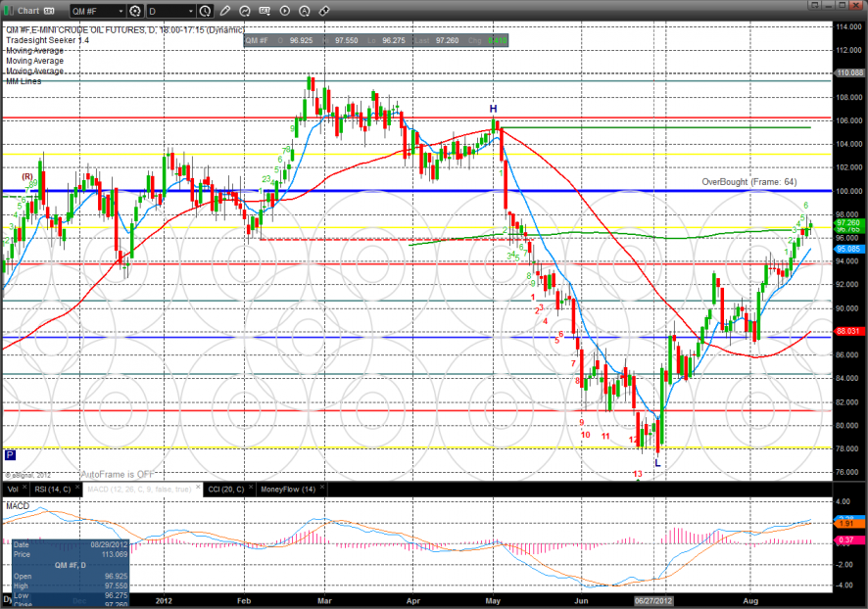Click the 0.37 pink histogram value tag
Image resolution: width=868 pixels, height=609 pixels.
click(x=849, y=539)
